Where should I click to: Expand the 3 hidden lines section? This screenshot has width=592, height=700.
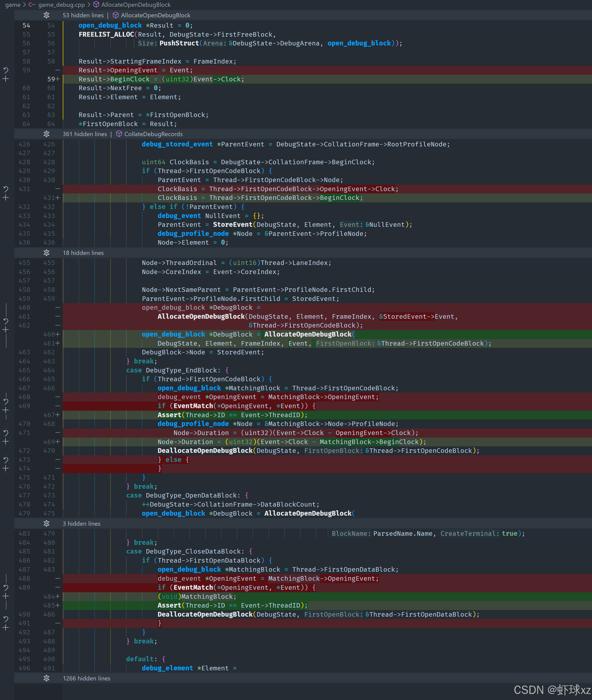click(46, 523)
